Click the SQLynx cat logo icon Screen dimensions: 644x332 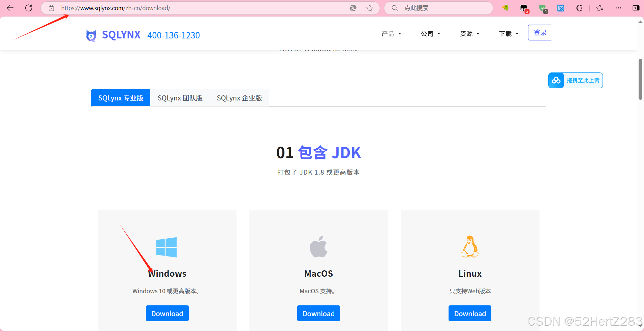pos(91,35)
